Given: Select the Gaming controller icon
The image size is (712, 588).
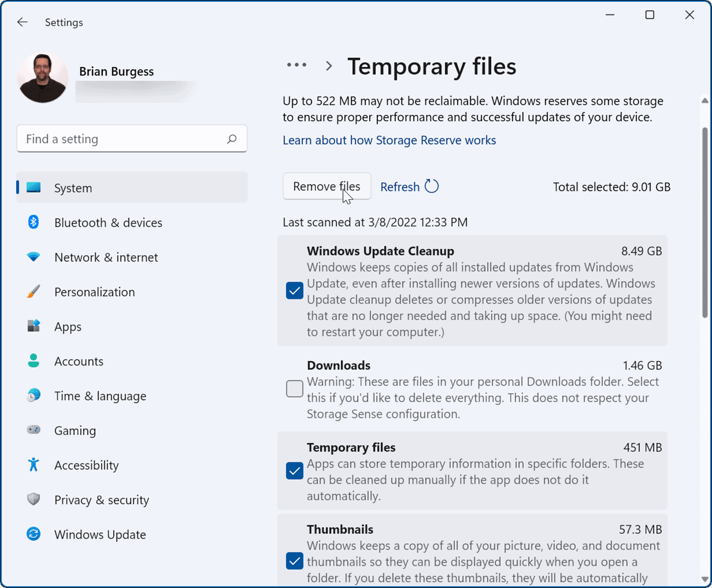Looking at the screenshot, I should pos(33,430).
